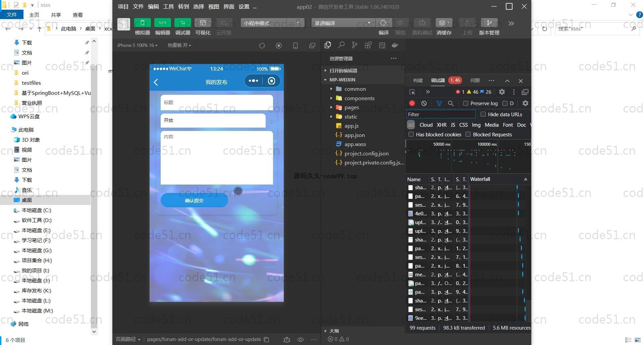Filter network requests by Img
Image resolution: width=644 pixels, height=345 pixels.
[476, 125]
